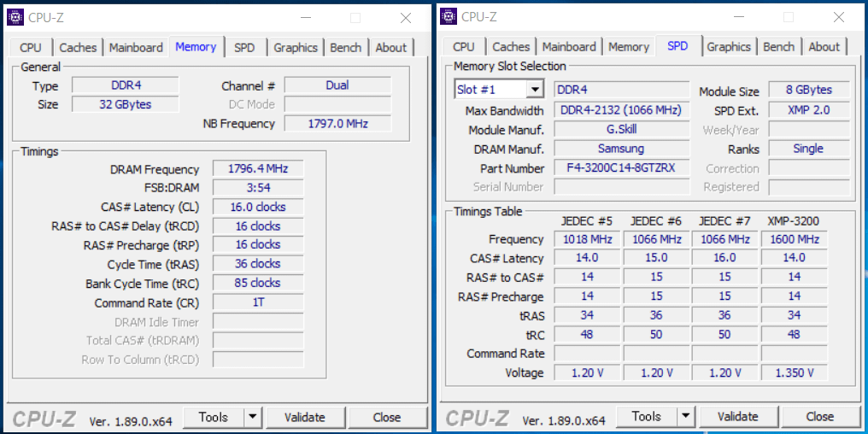The height and width of the screenshot is (434, 868).
Task: Click CAS# Latency value 16.0 clocks
Action: click(258, 207)
